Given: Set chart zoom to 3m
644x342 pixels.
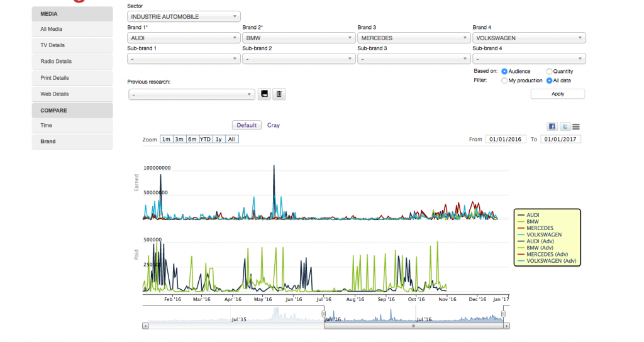Looking at the screenshot, I should pyautogui.click(x=179, y=139).
